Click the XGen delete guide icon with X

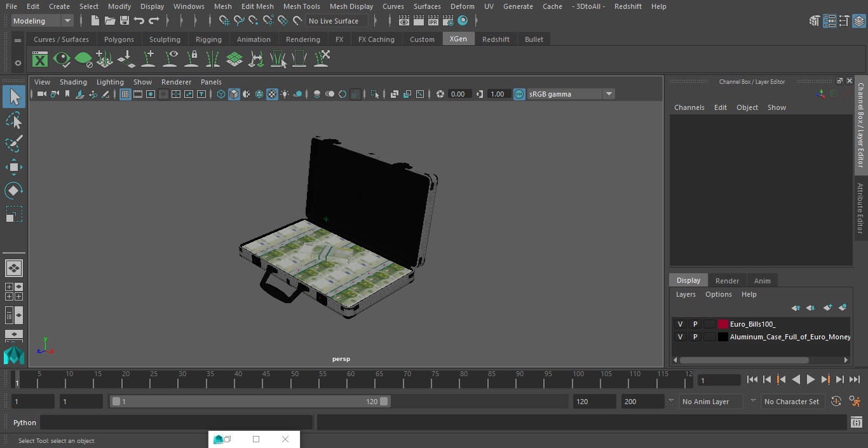click(322, 60)
